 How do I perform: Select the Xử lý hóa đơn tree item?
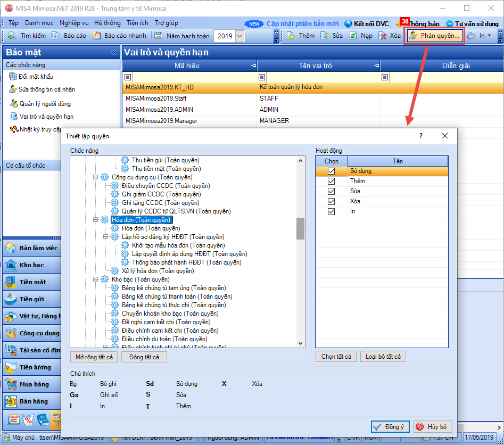click(x=158, y=271)
